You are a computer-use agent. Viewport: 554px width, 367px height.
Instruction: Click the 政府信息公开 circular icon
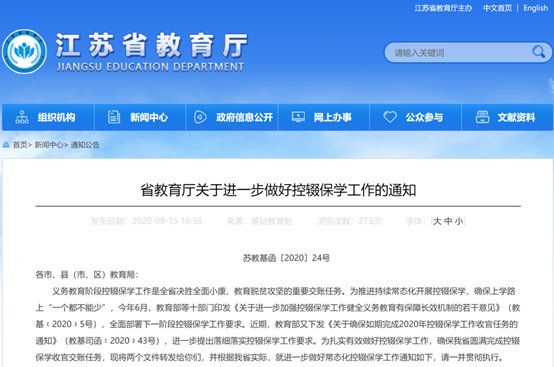[x=200, y=117]
